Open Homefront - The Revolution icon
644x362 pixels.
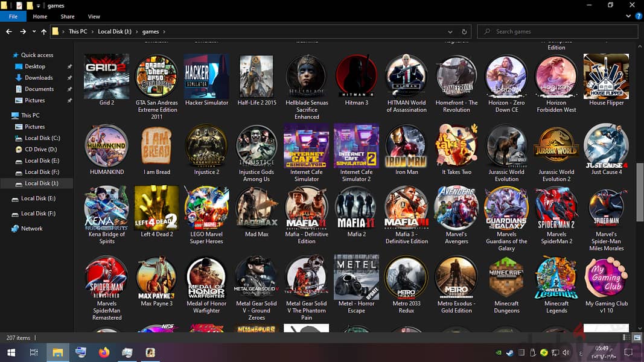pos(456,77)
